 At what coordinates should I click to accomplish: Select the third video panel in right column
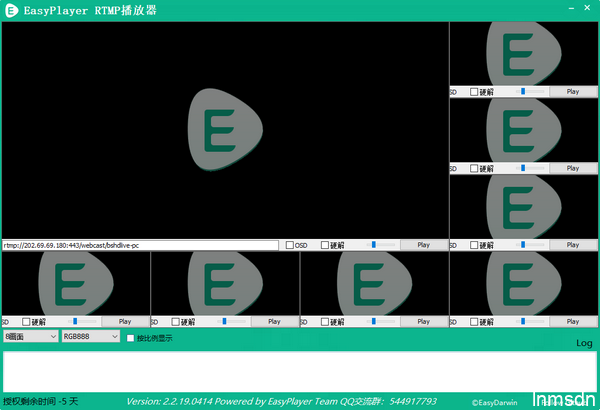click(524, 207)
